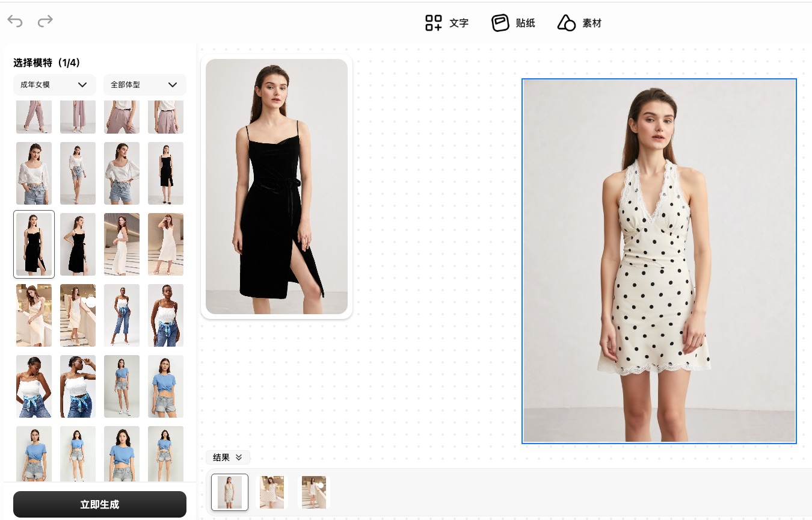Viewport: 812px width, 520px height.
Task: Select the 文字 text tool
Action: [446, 23]
